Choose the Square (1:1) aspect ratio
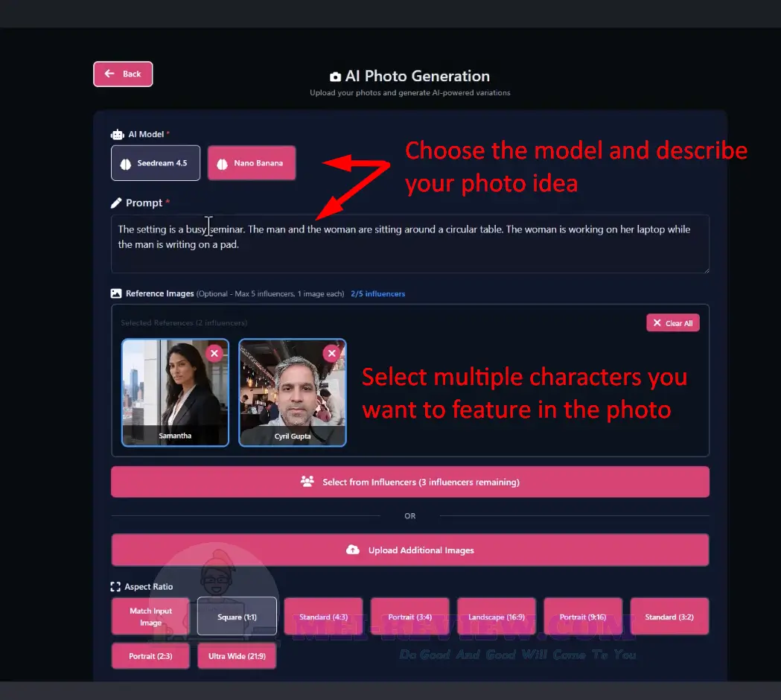Screen dimensions: 781x700 (237, 617)
